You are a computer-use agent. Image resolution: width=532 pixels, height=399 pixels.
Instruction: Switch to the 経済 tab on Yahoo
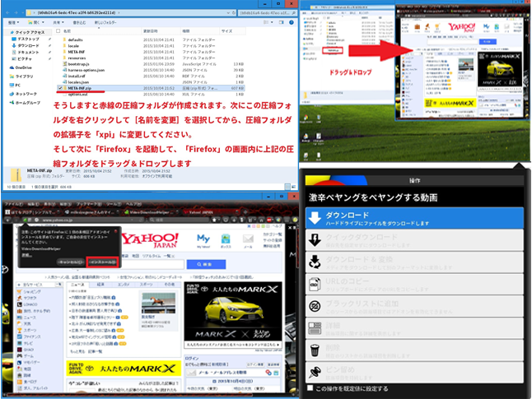coord(100,285)
